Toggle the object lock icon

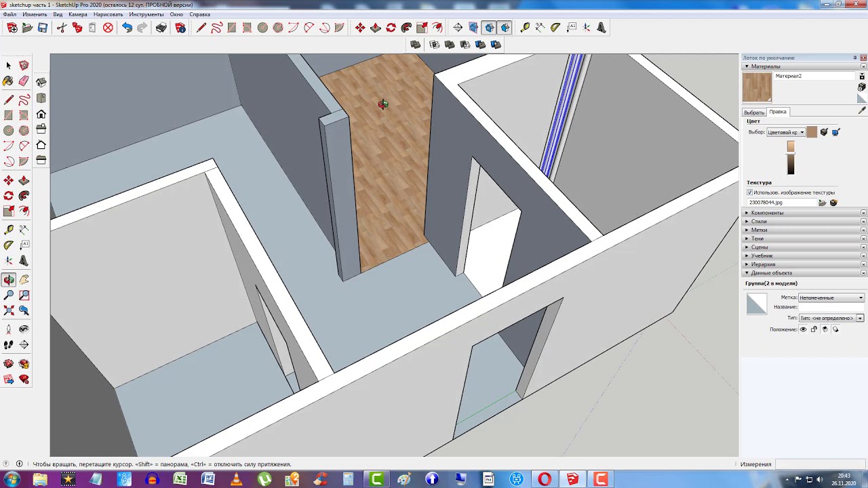point(814,329)
